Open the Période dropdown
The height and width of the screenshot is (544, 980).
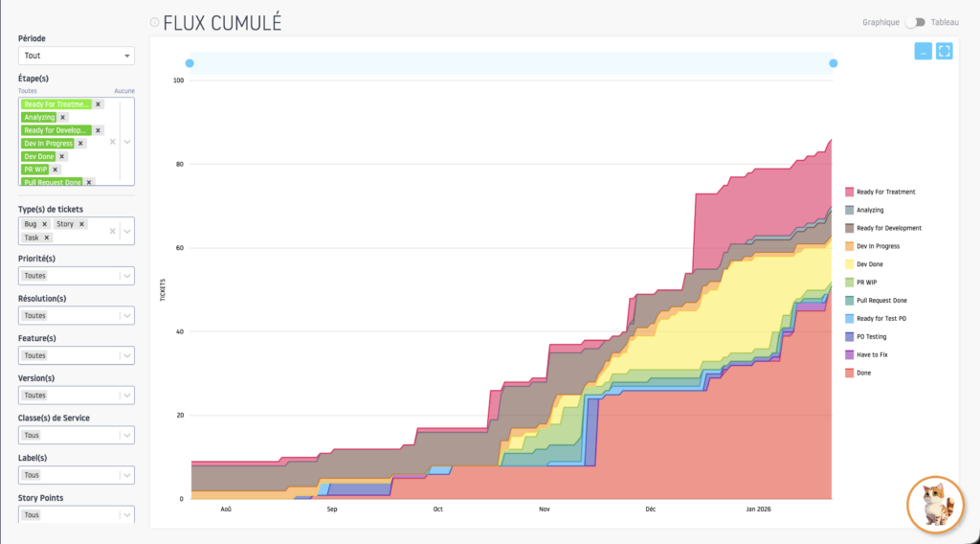click(77, 56)
